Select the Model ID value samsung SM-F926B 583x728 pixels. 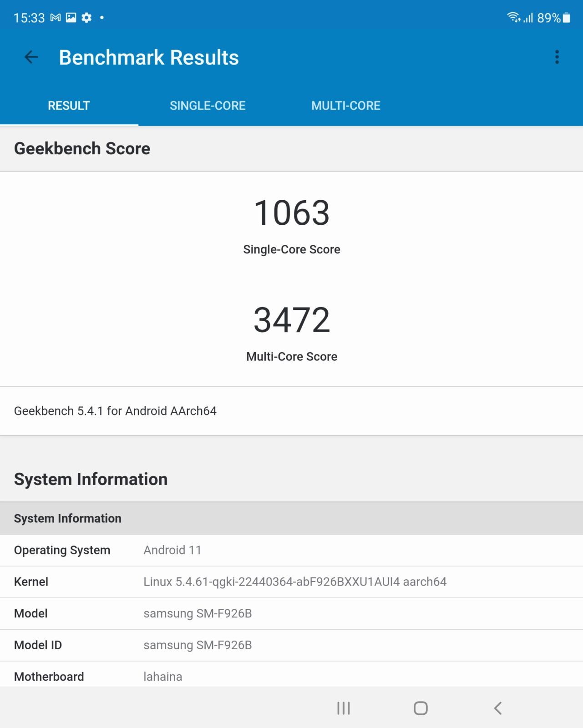(x=198, y=645)
